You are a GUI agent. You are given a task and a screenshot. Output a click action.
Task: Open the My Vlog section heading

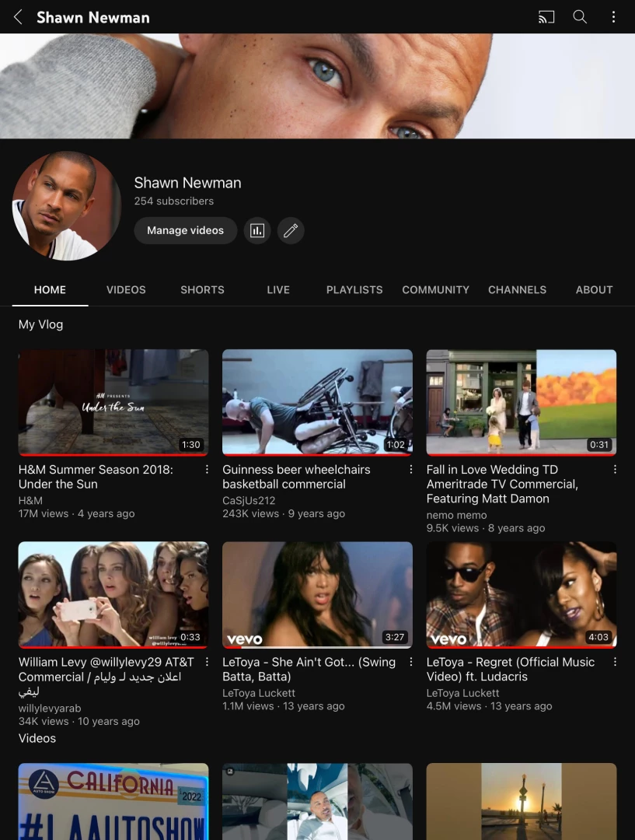(x=40, y=324)
